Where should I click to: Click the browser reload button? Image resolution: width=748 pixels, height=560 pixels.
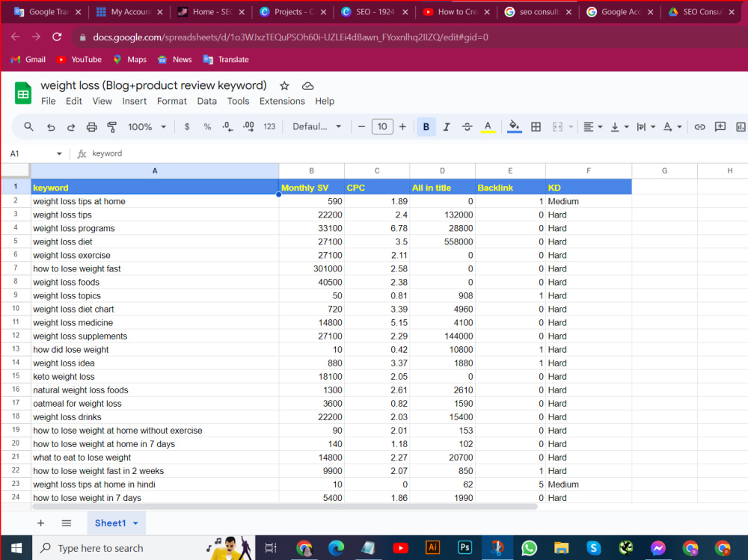[57, 37]
